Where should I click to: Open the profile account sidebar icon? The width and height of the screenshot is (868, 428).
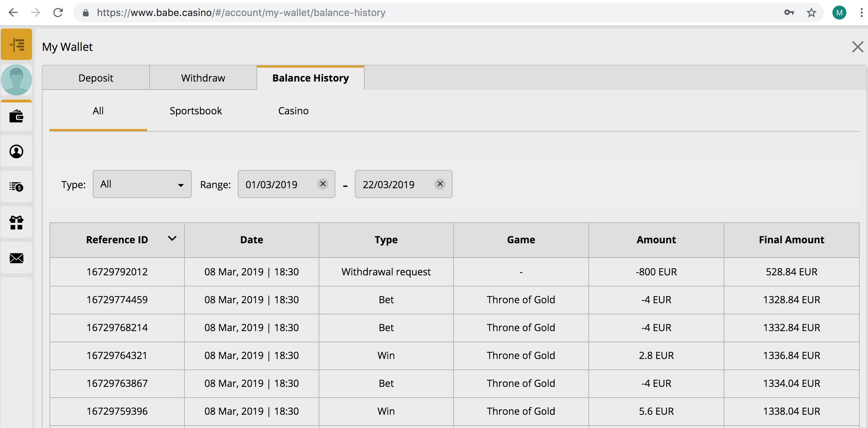click(x=16, y=151)
